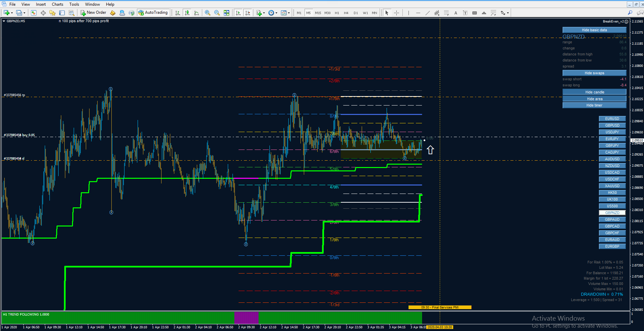Image resolution: width=644 pixels, height=331 pixels.
Task: Select the Fibonacci Retracement tool
Action: [446, 13]
